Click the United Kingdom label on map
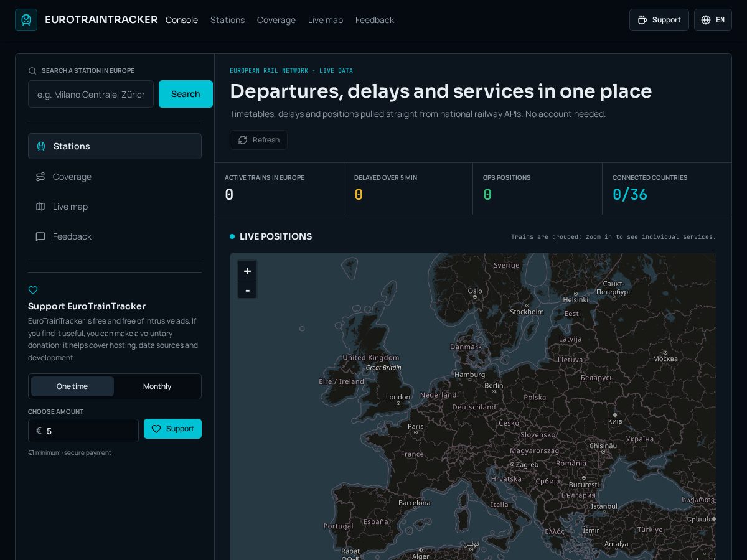The height and width of the screenshot is (560, 747). (x=371, y=358)
